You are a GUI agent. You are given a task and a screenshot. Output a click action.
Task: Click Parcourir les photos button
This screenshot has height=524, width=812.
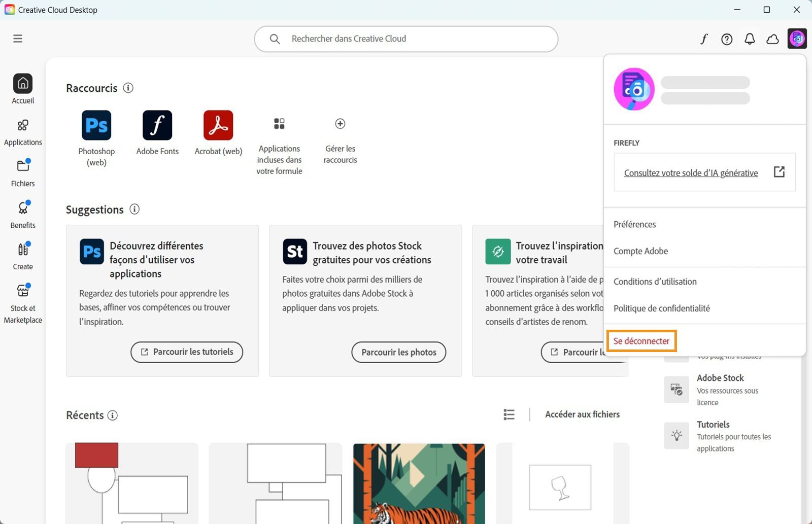[399, 352]
